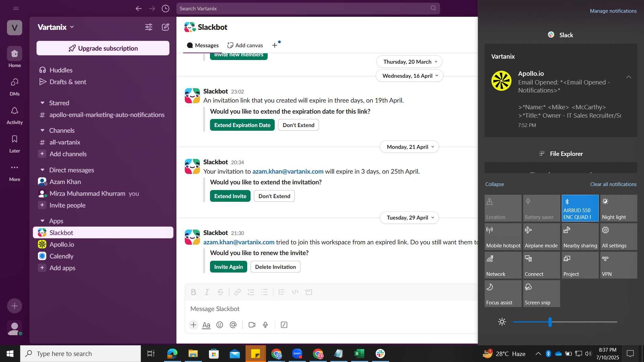The image size is (644, 362).
Task: Click the Search Vartanix field
Action: pyautogui.click(x=308, y=9)
